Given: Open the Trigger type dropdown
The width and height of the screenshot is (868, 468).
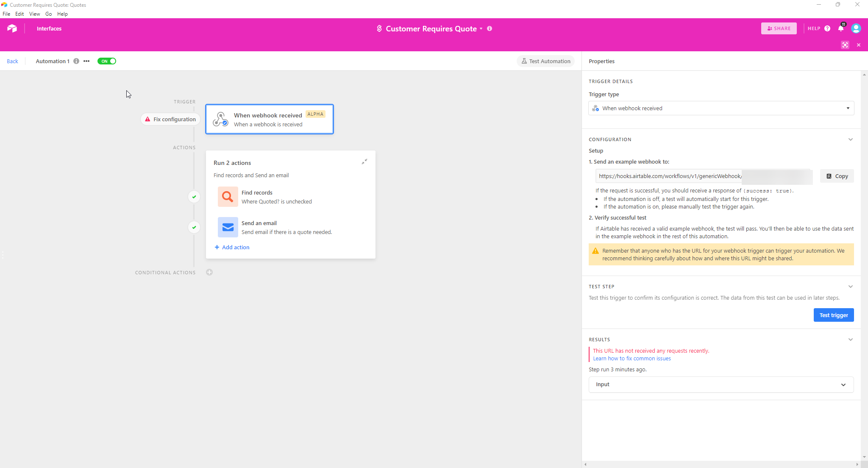Looking at the screenshot, I should 721,108.
